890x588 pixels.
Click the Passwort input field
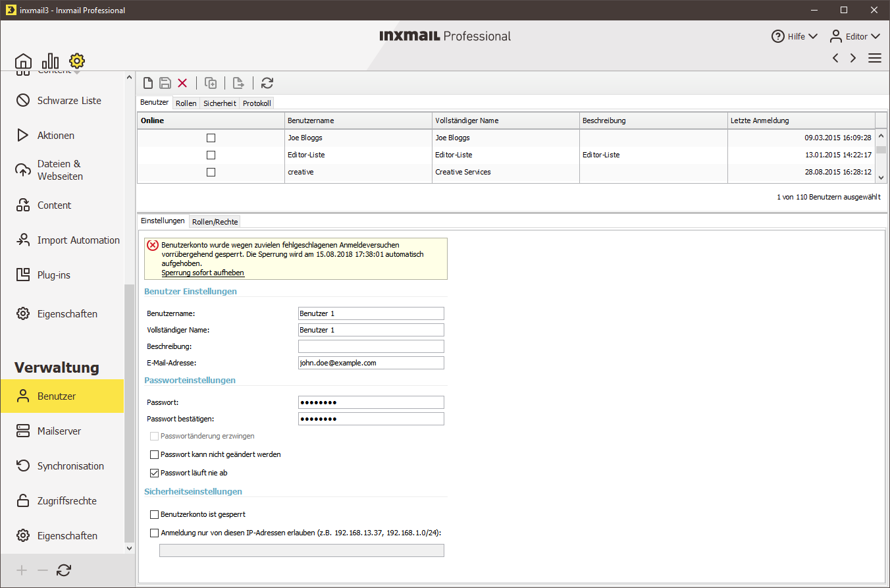(371, 402)
